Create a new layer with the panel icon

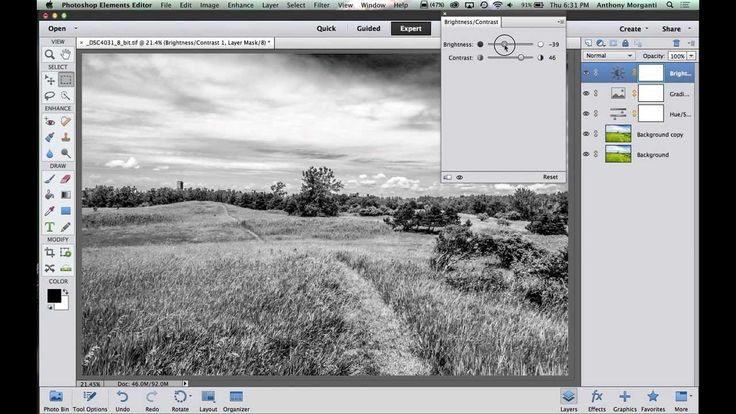[588, 43]
